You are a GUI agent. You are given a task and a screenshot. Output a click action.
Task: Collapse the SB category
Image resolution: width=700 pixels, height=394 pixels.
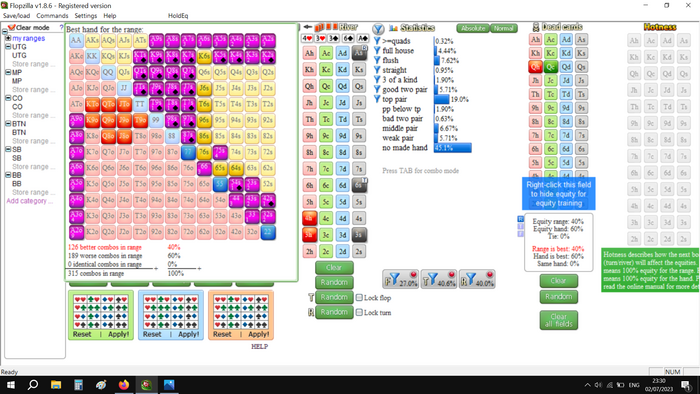pos(8,149)
